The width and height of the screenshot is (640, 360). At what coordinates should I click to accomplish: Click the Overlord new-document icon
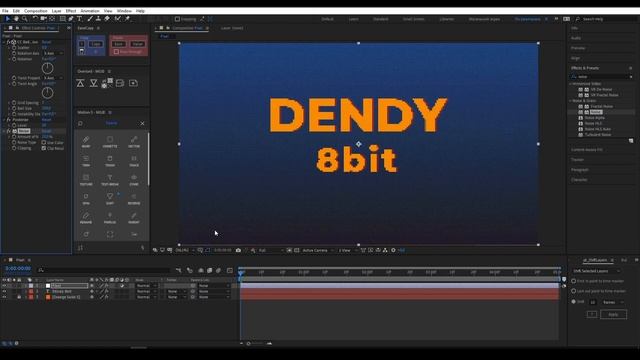[133, 83]
